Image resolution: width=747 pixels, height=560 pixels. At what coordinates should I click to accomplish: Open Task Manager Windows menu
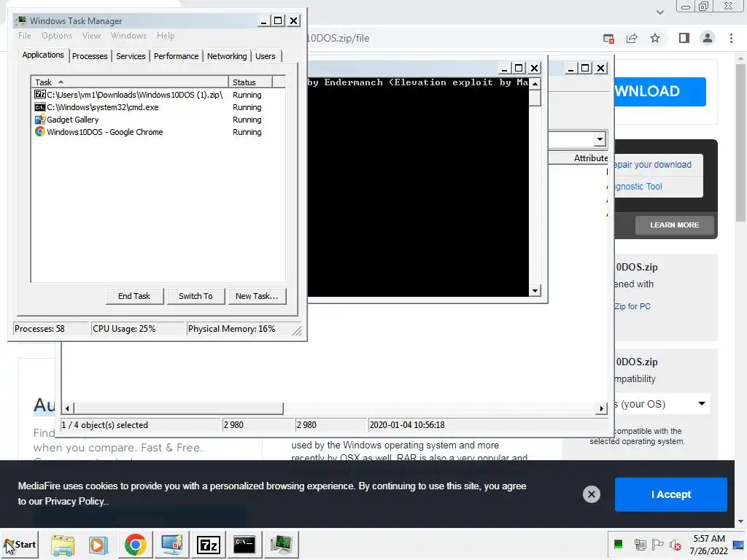(x=128, y=36)
